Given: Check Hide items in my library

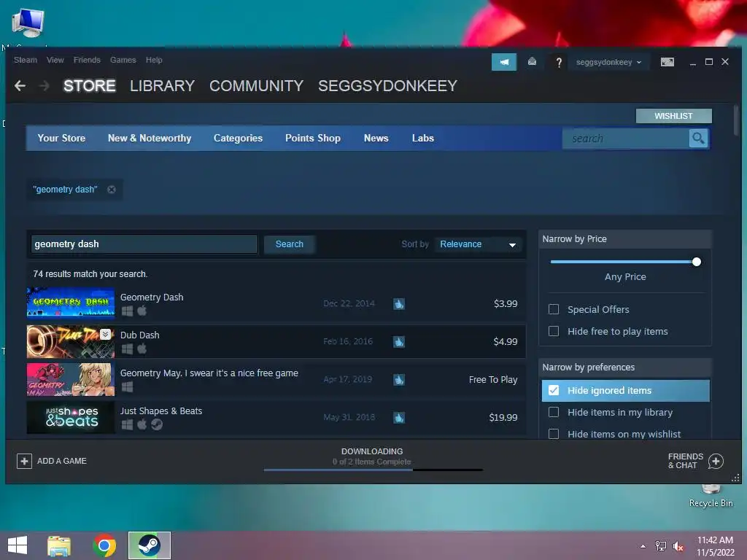Looking at the screenshot, I should tap(554, 413).
